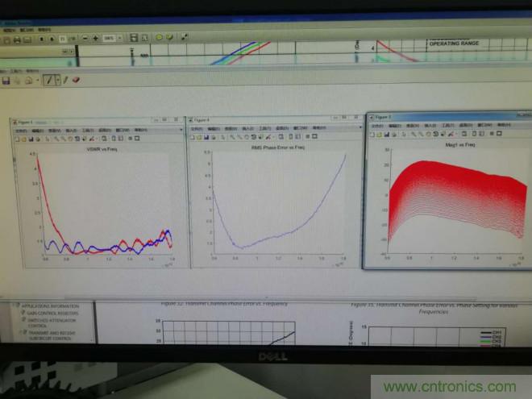The image size is (532, 399).
Task: Click new figure icon in Mag1 figure toolbar
Action: pos(373,134)
